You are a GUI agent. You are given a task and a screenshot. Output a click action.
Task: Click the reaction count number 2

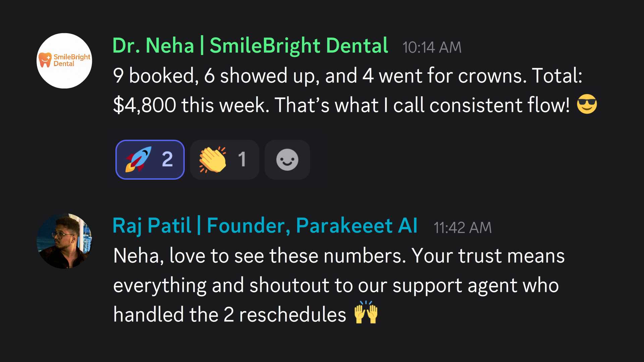pos(167,160)
